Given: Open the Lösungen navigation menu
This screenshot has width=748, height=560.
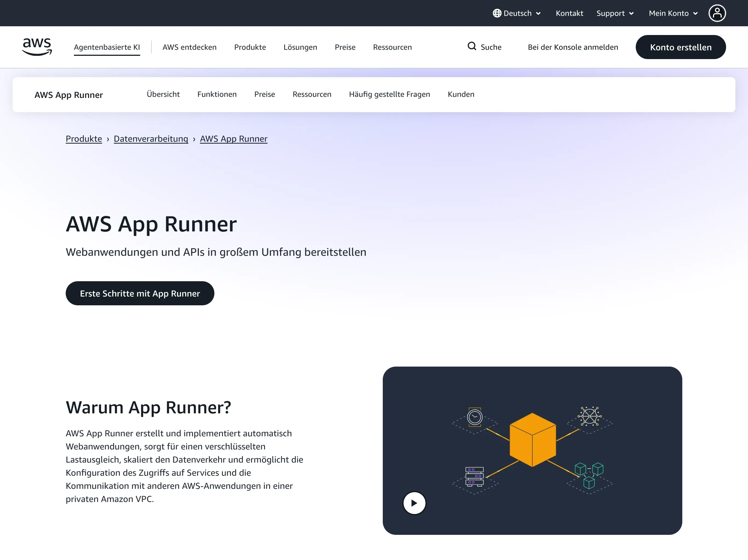Looking at the screenshot, I should point(300,47).
